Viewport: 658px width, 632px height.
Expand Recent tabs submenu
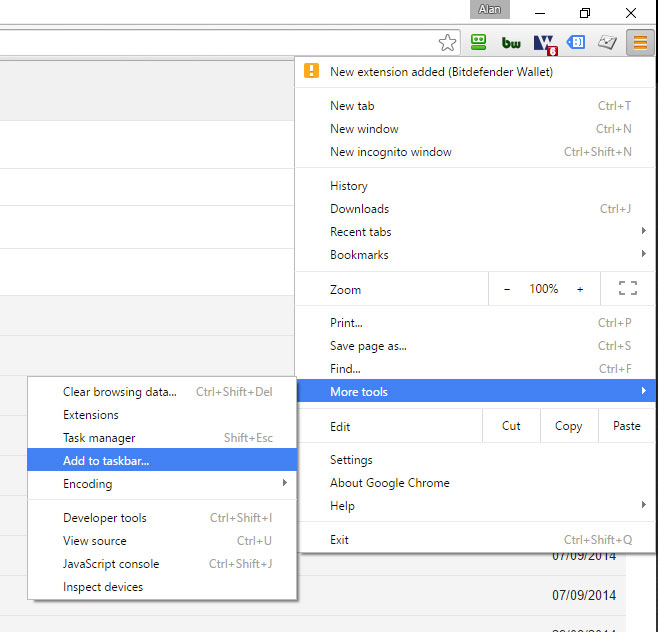[475, 232]
